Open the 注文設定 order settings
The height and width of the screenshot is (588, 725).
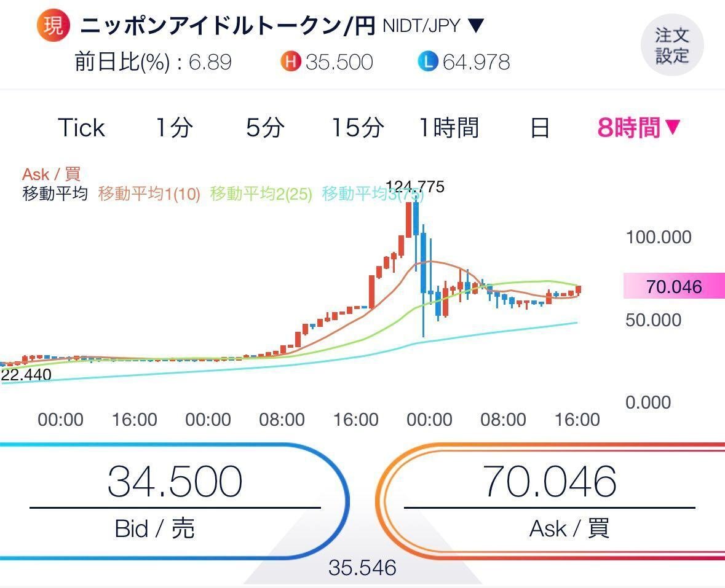(672, 44)
